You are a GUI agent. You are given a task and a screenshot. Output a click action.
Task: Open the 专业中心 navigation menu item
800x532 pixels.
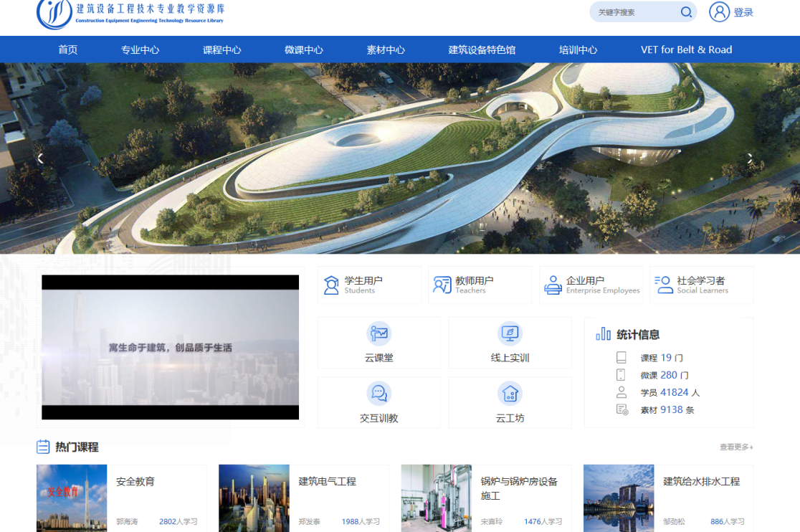140,49
